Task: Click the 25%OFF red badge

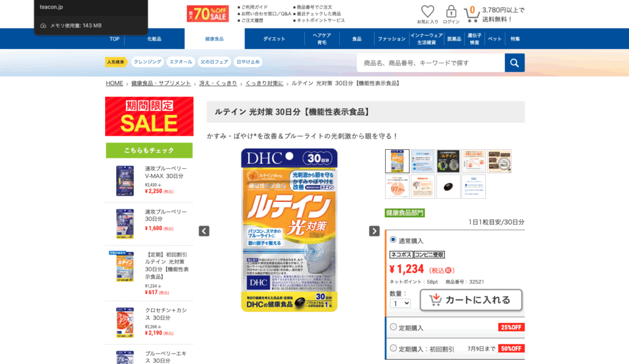Action: (511, 328)
